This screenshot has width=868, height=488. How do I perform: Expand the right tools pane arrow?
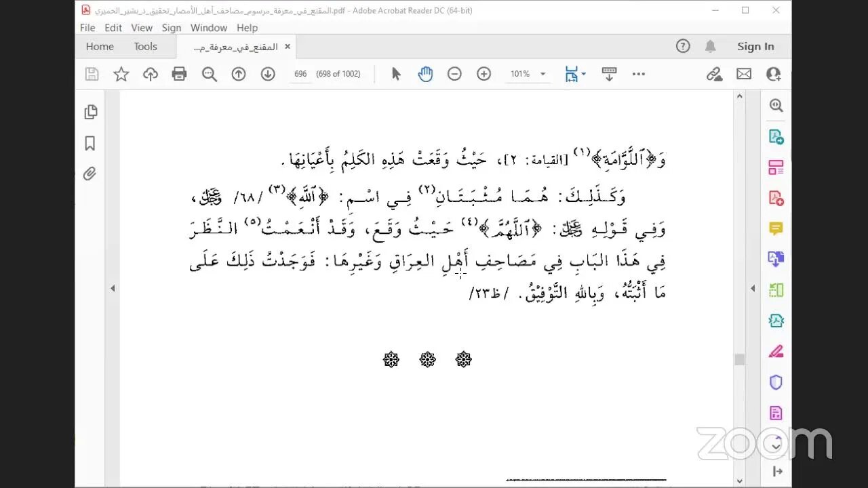[753, 288]
